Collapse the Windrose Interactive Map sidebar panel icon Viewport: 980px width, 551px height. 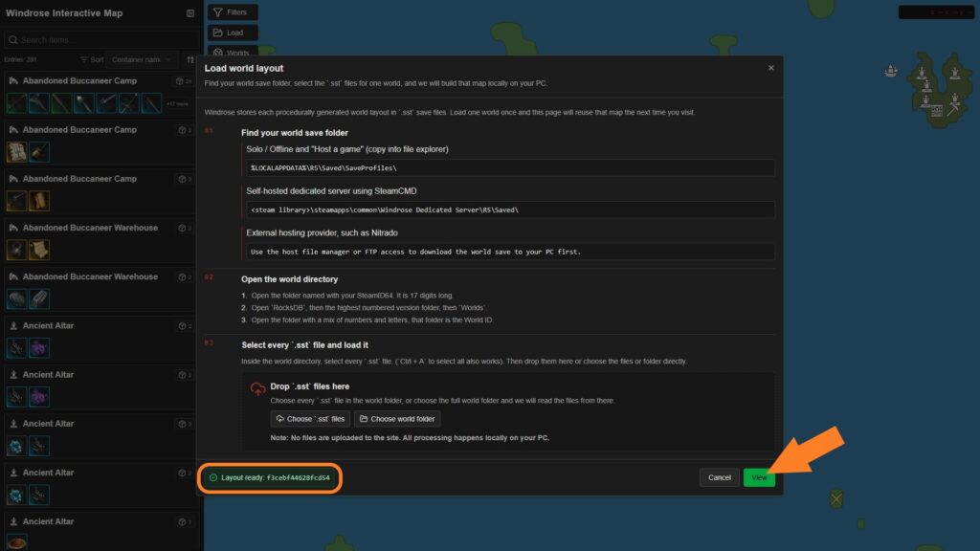pos(190,13)
